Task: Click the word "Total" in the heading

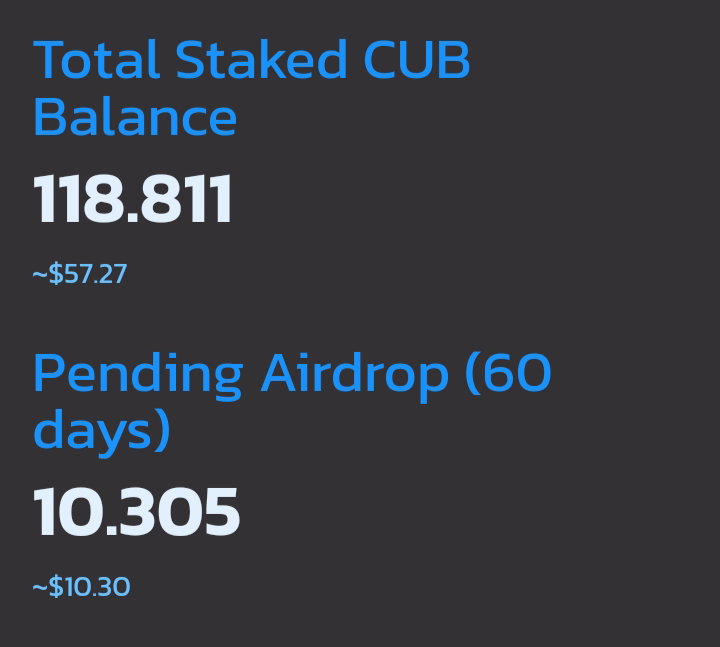Action: 96,59
